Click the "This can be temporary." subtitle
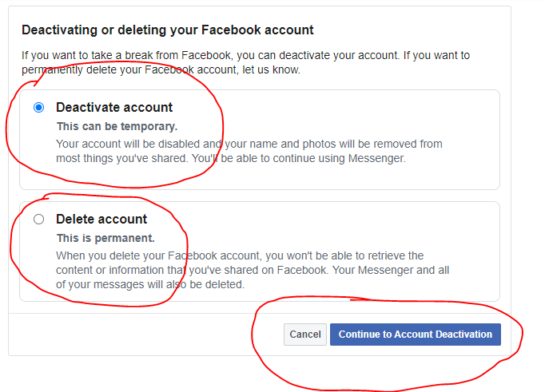The height and width of the screenshot is (392, 545). point(117,126)
